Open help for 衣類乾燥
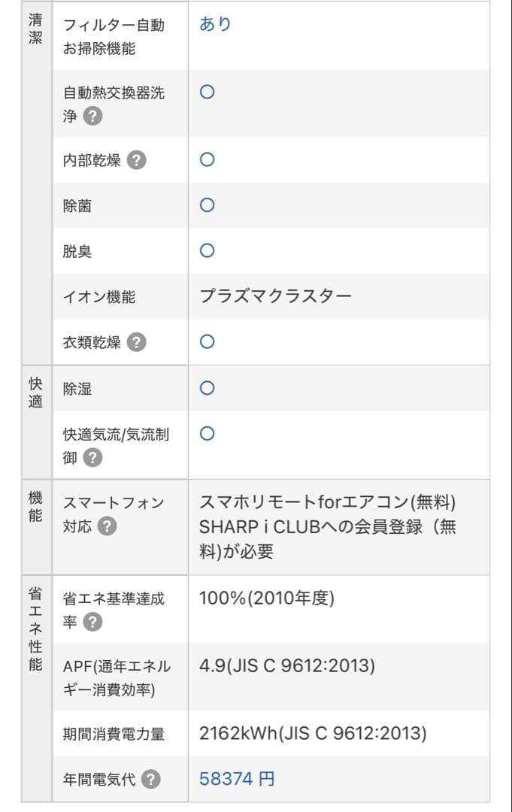The image size is (512, 812). click(136, 343)
